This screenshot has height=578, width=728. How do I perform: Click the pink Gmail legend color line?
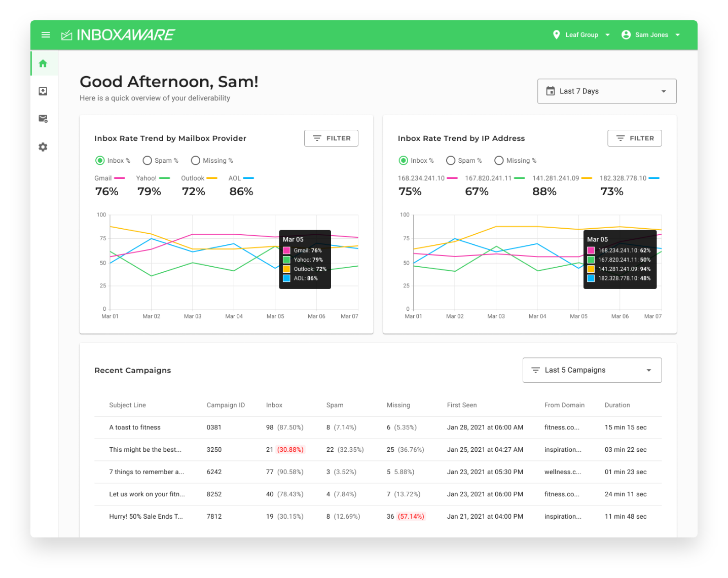coord(120,178)
